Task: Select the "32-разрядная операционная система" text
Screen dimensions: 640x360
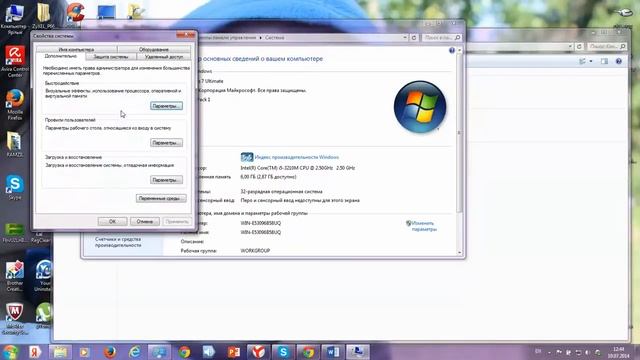Action: click(x=282, y=191)
